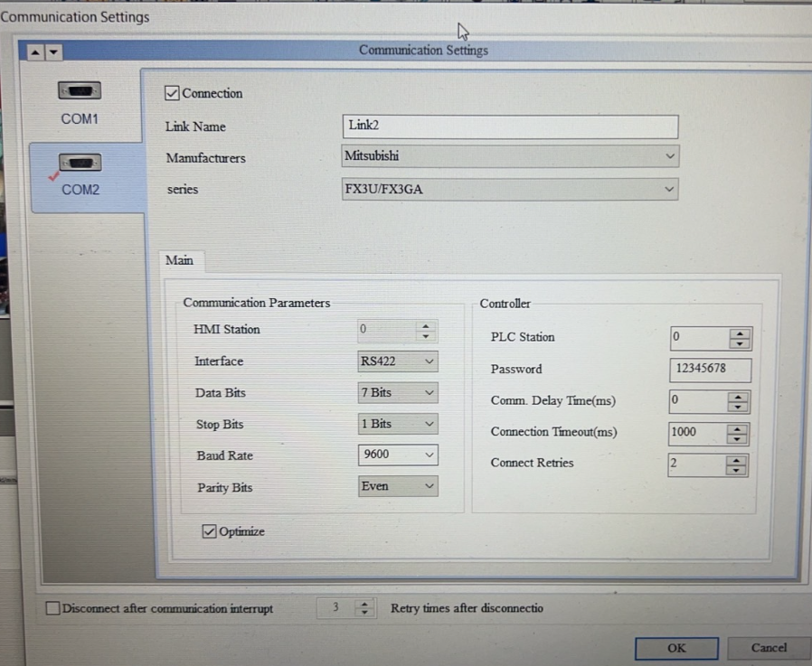
Task: Increase the Connect Retries value
Action: (x=736, y=460)
